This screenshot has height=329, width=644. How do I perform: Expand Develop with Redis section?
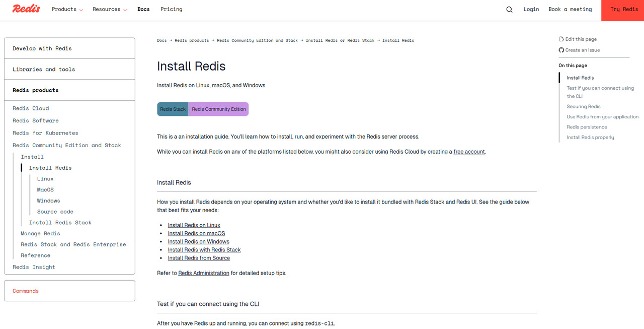pyautogui.click(x=69, y=48)
